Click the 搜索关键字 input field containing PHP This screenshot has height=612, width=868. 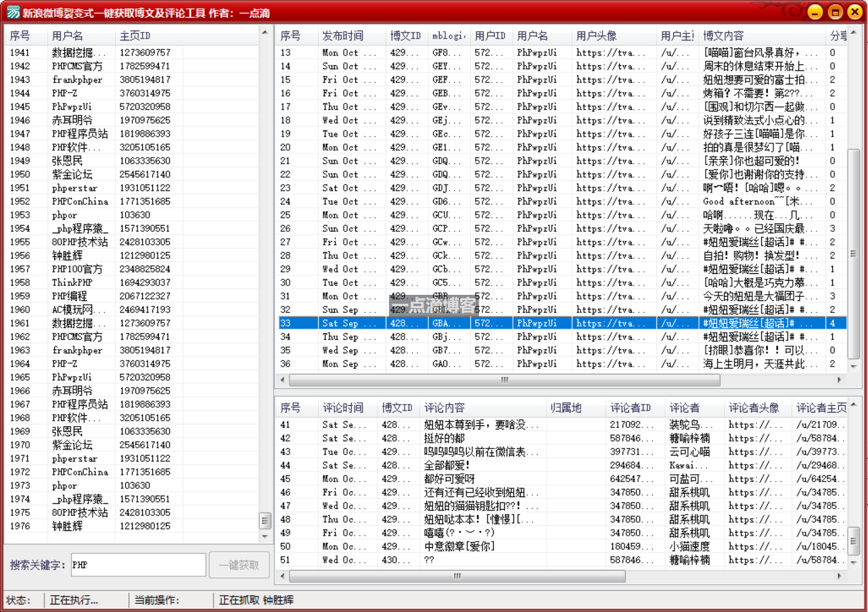point(138,565)
